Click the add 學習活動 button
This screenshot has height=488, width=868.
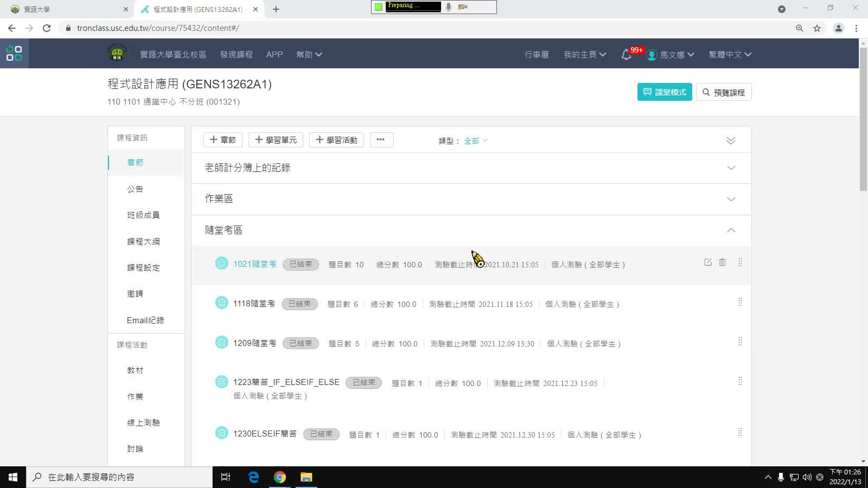pos(336,140)
